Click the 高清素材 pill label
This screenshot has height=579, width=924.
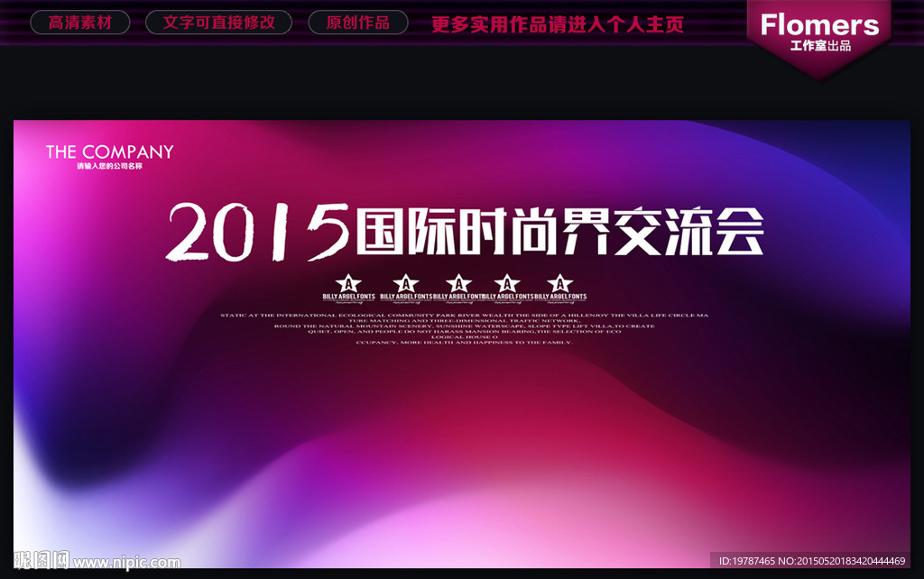point(80,23)
